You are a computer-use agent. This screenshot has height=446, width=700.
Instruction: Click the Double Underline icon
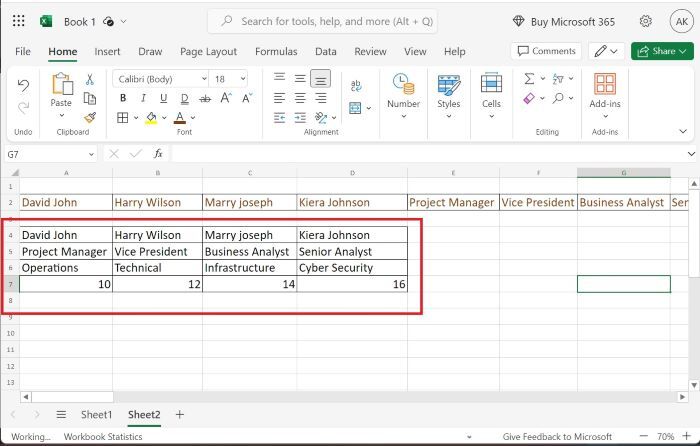coord(184,98)
